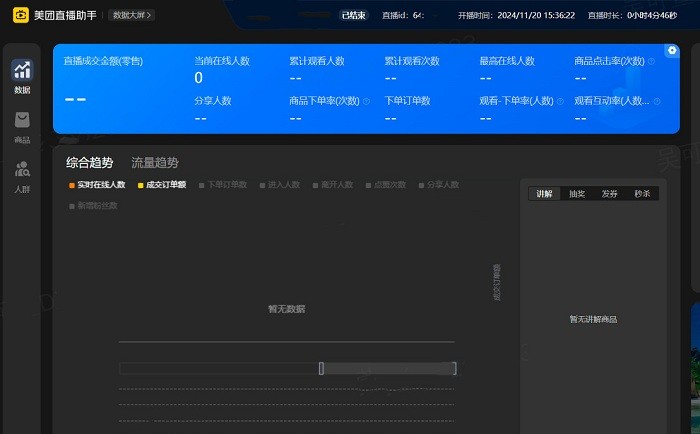Click the 分享人数 metric in blue panel
This screenshot has height=434, width=700.
coord(212,101)
